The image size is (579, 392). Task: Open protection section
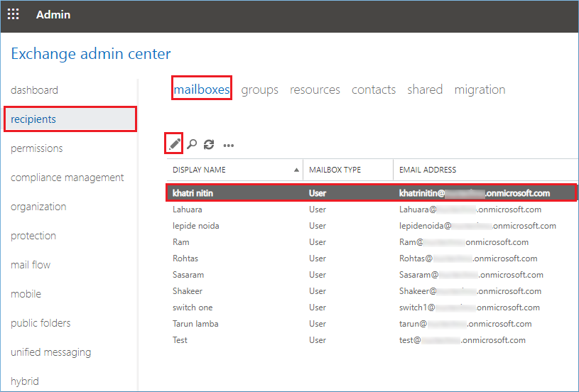tap(33, 236)
